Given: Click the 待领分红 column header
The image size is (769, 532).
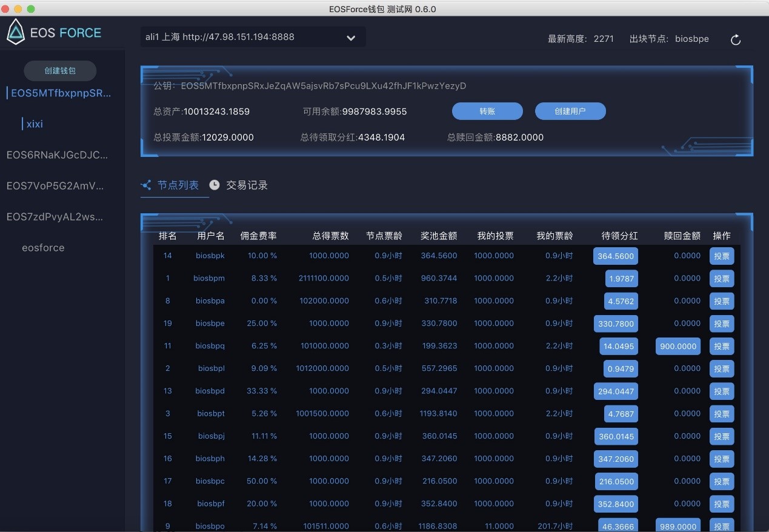Looking at the screenshot, I should point(619,236).
